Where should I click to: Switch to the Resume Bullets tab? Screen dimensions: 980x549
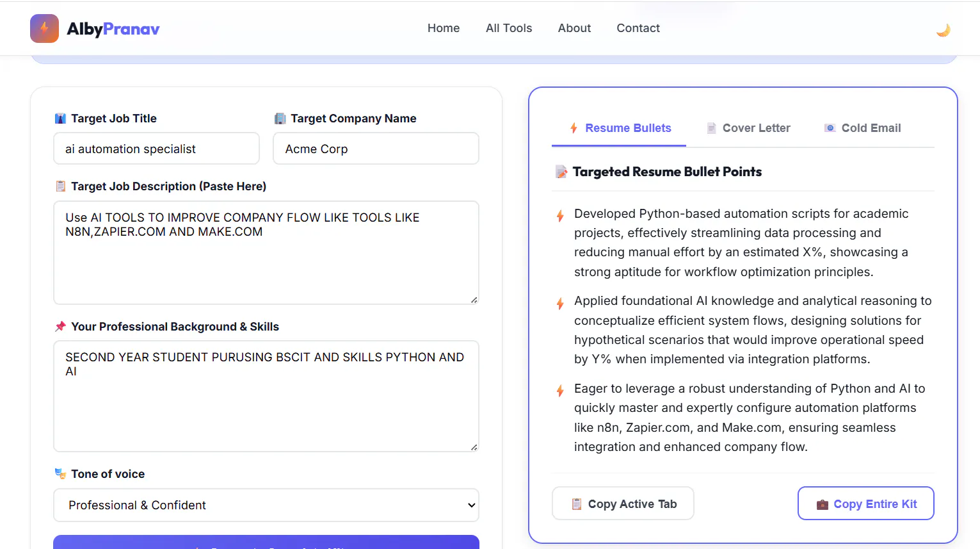point(619,128)
